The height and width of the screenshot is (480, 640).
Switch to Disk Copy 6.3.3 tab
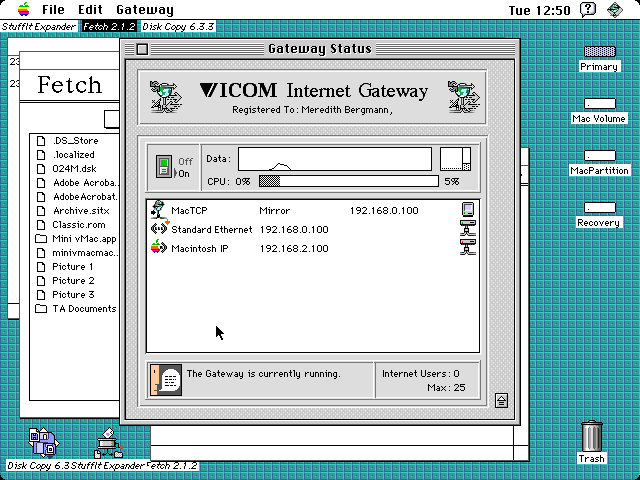(x=178, y=27)
